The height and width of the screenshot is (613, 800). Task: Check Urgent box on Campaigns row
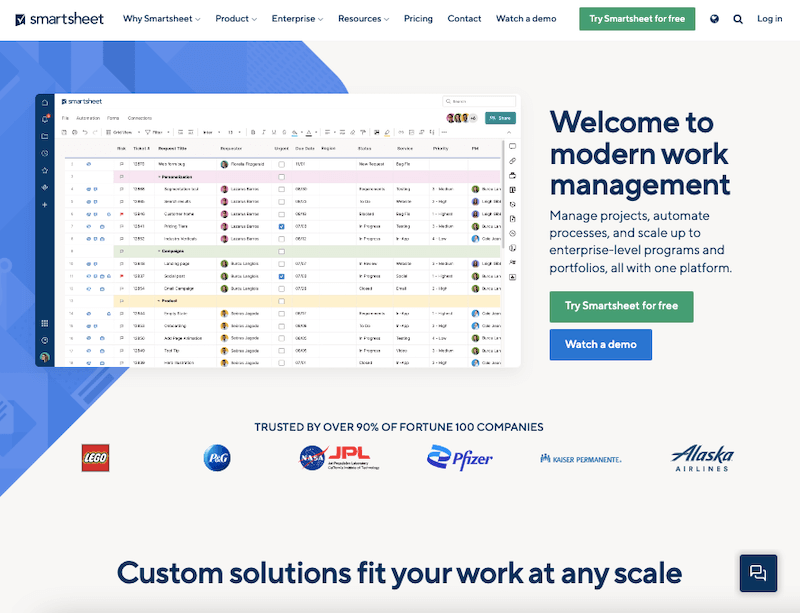click(x=281, y=252)
